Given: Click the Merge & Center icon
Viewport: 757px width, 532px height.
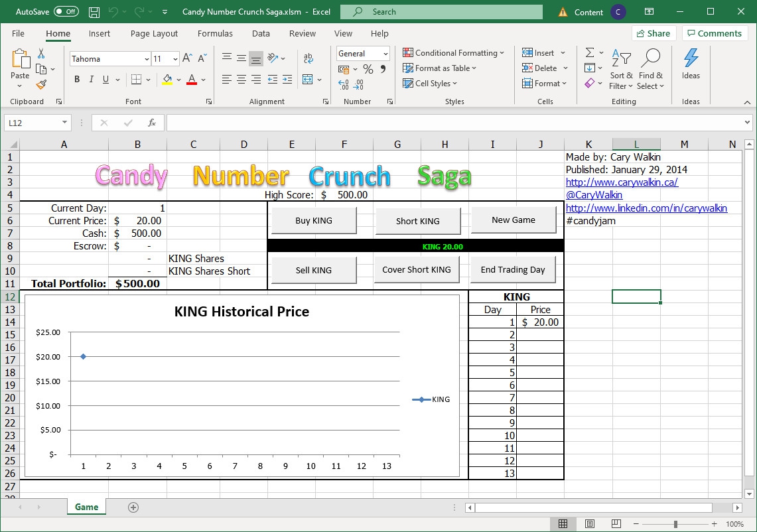Looking at the screenshot, I should [307, 80].
